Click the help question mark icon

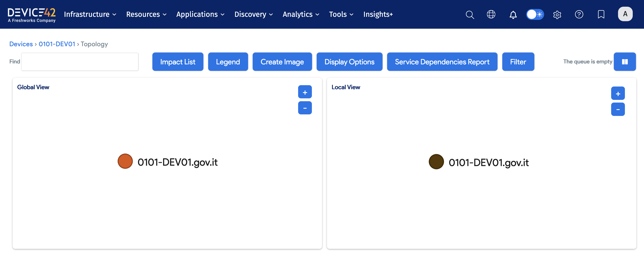point(579,15)
